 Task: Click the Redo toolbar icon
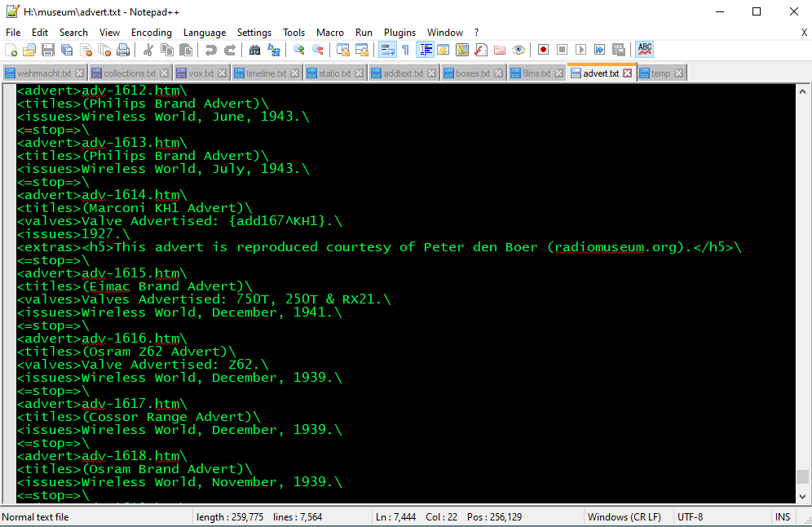point(229,50)
